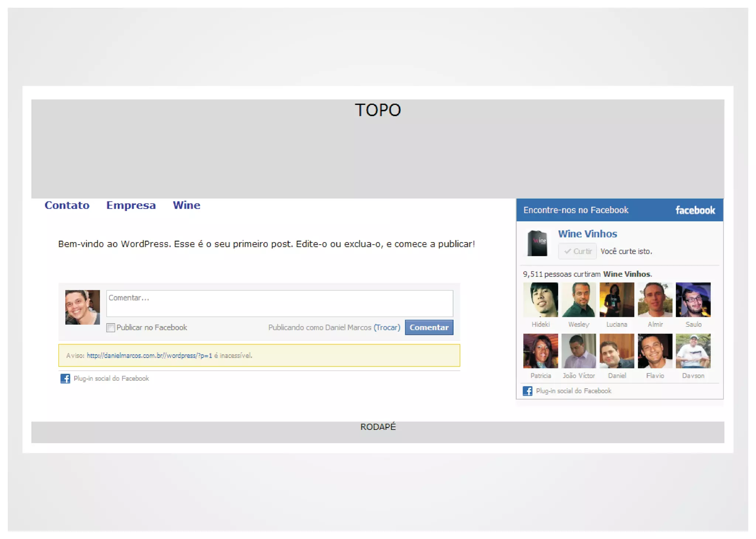The width and height of the screenshot is (756, 539).
Task: Click Saulo's profile photo
Action: 693,300
